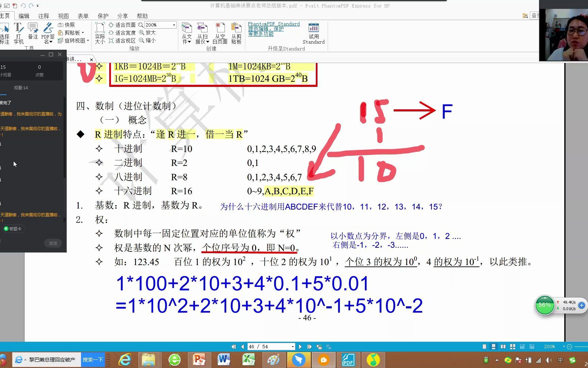Open File Explorer folder on taskbar
The width and height of the screenshot is (588, 368).
[x=148, y=360]
